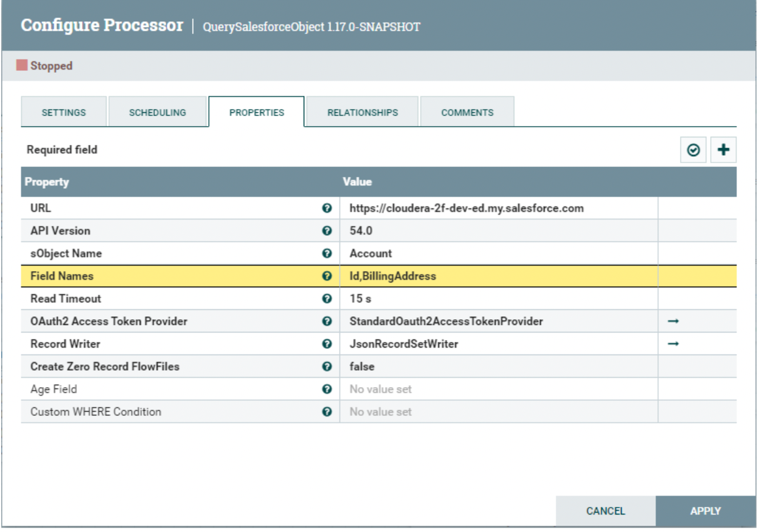Set the Custom WHERE Condition value
This screenshot has height=532, width=759.
tap(498, 412)
